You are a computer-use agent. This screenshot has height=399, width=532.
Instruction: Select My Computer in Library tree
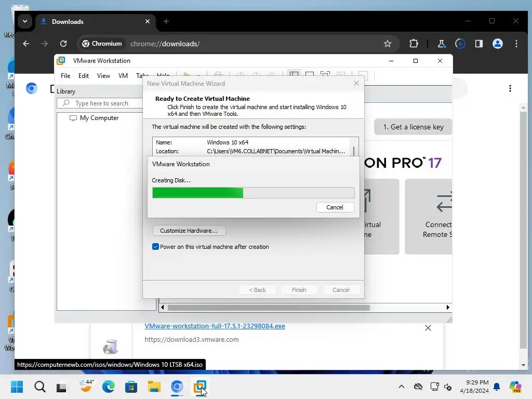click(99, 118)
